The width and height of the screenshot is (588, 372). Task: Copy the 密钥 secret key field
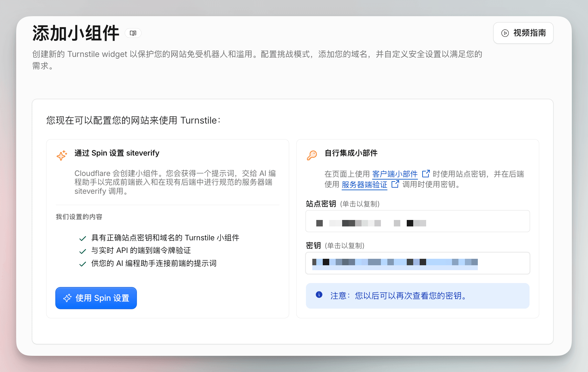pyautogui.click(x=418, y=263)
